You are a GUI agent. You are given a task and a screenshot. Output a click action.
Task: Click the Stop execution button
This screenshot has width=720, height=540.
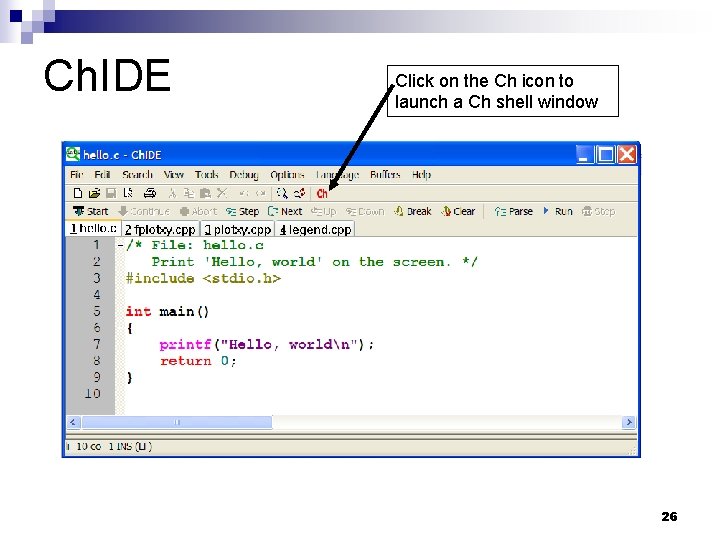598,211
